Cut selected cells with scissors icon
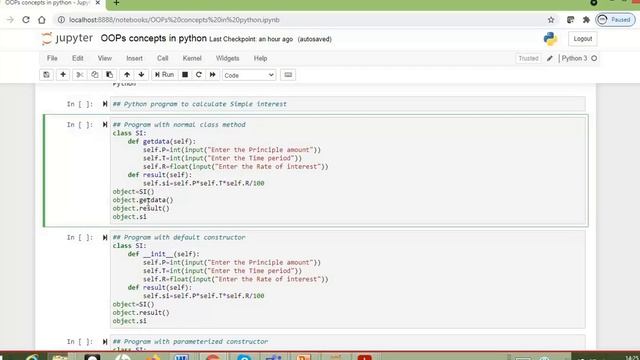Image resolution: width=640 pixels, height=360 pixels. 80,75
